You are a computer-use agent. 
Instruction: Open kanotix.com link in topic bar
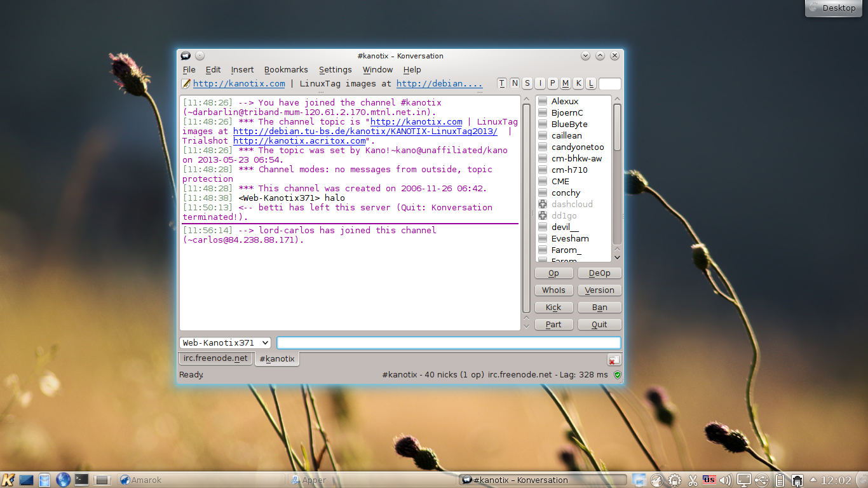click(x=239, y=84)
